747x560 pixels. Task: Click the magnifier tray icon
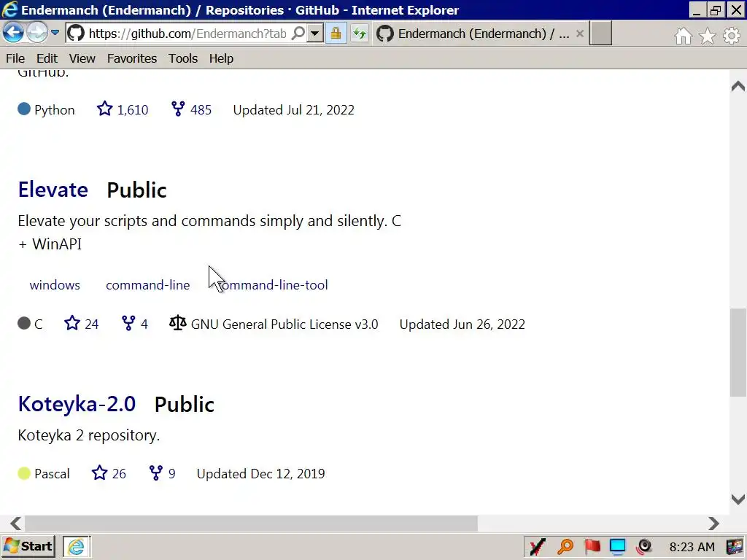[565, 547]
